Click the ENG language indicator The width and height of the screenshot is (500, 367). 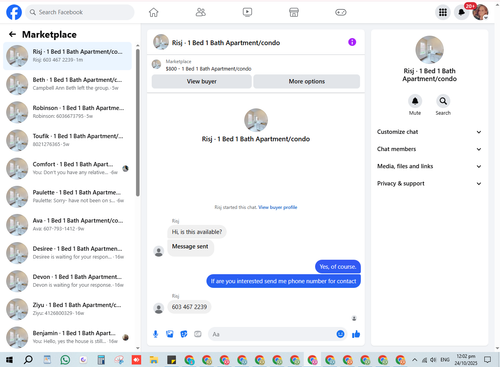445,360
